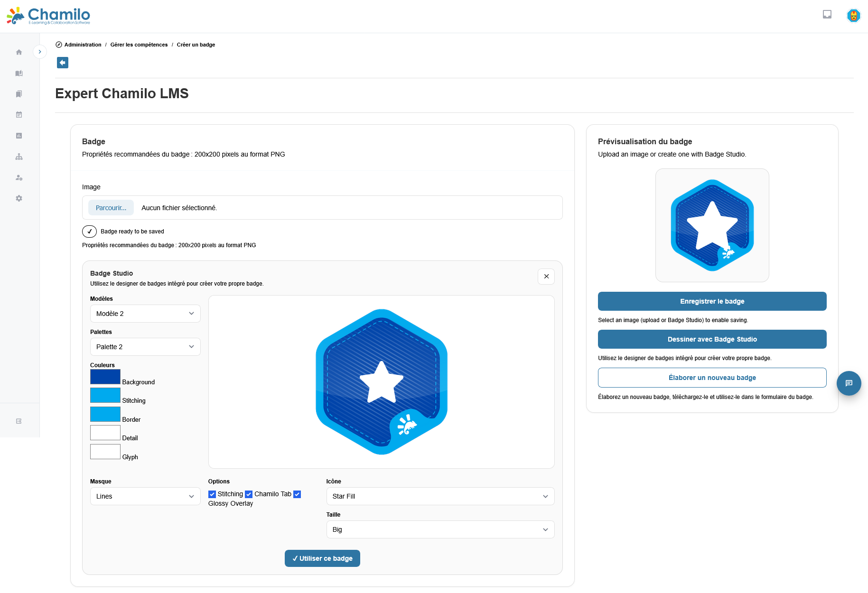Click the skills hierarchy icon in the sidebar
This screenshot has height=593, width=868.
pyautogui.click(x=19, y=156)
